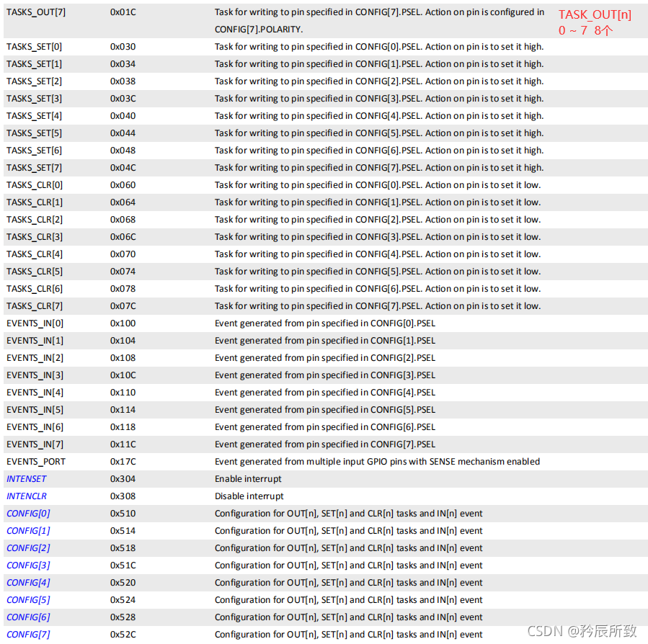648x644 pixels.
Task: Click the TASKS_CLR[0] register name
Action: tap(35, 185)
